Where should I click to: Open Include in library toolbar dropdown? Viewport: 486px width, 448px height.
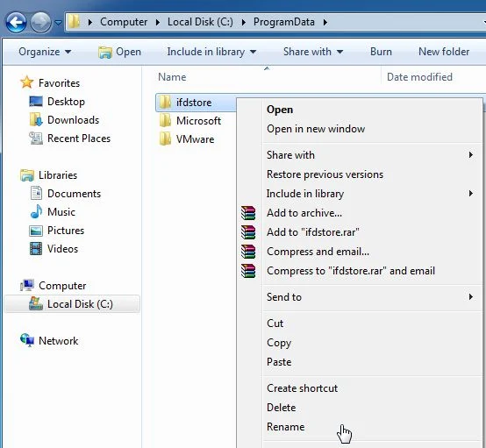pyautogui.click(x=211, y=52)
